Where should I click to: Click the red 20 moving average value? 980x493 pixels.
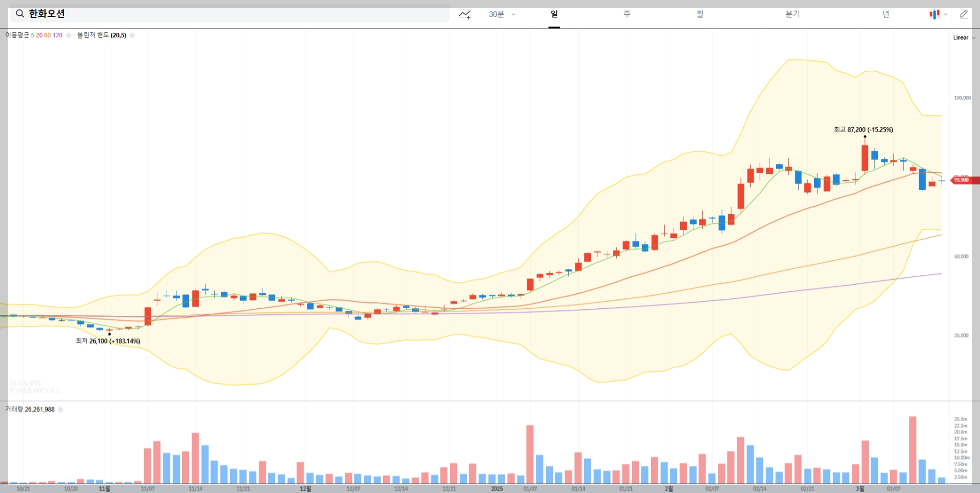click(39, 35)
